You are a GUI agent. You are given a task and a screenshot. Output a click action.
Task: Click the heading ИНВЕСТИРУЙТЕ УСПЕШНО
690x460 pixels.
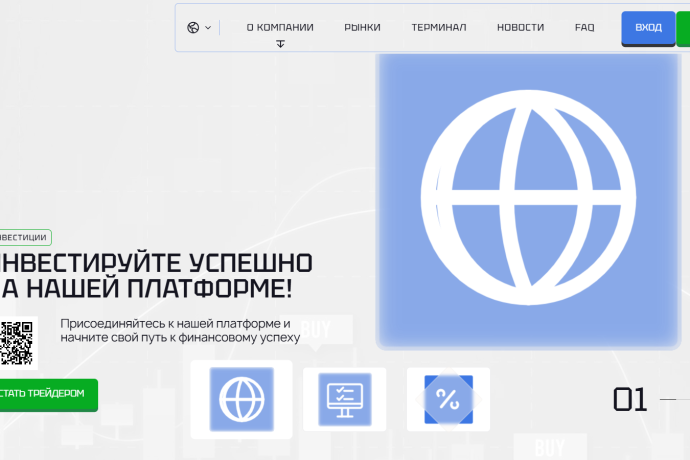pos(155,263)
